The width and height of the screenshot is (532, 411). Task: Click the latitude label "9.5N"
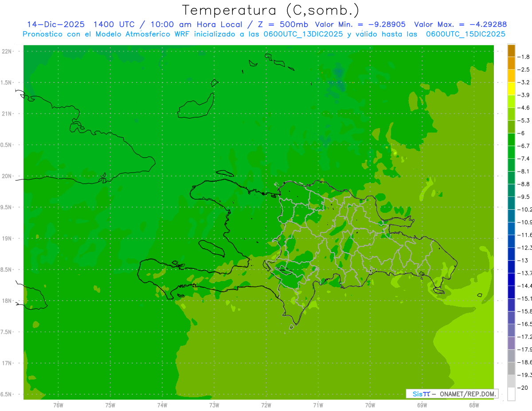click(x=7, y=207)
